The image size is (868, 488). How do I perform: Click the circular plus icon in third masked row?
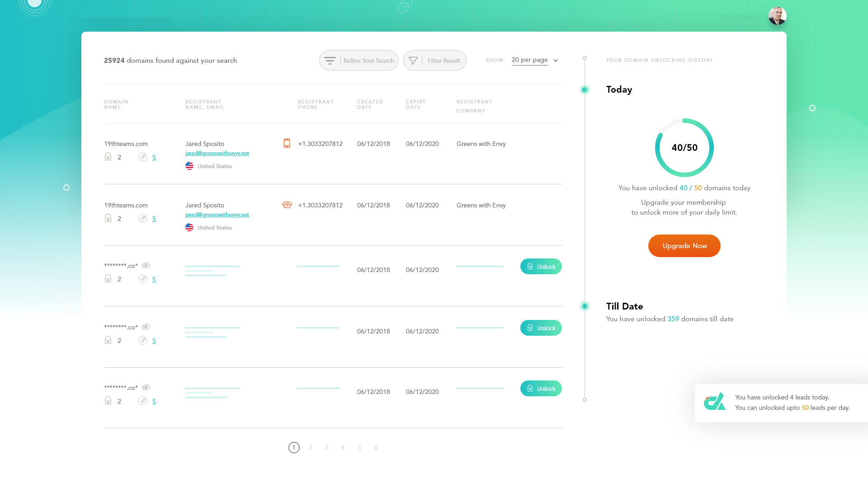point(142,401)
